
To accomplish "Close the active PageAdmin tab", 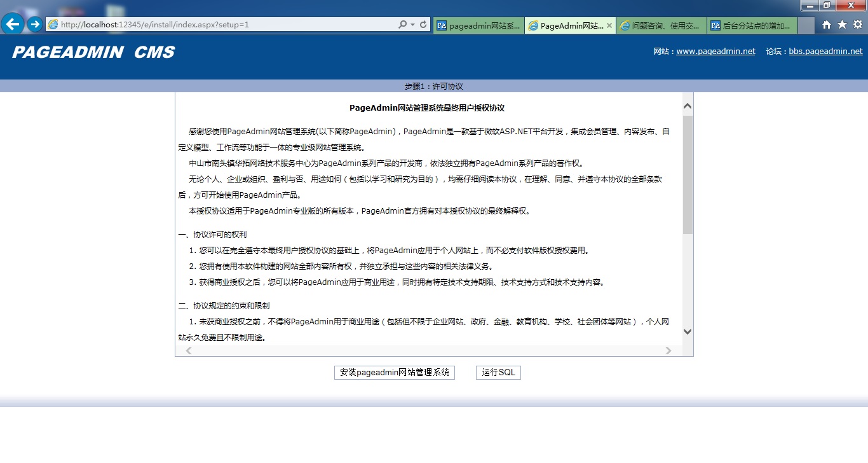I will 609,25.
